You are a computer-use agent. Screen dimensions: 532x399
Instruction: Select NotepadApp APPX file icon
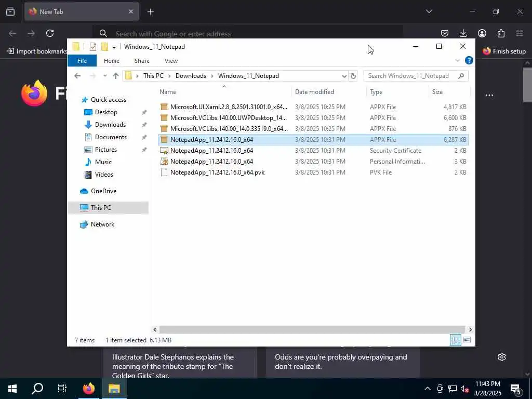pos(164,139)
